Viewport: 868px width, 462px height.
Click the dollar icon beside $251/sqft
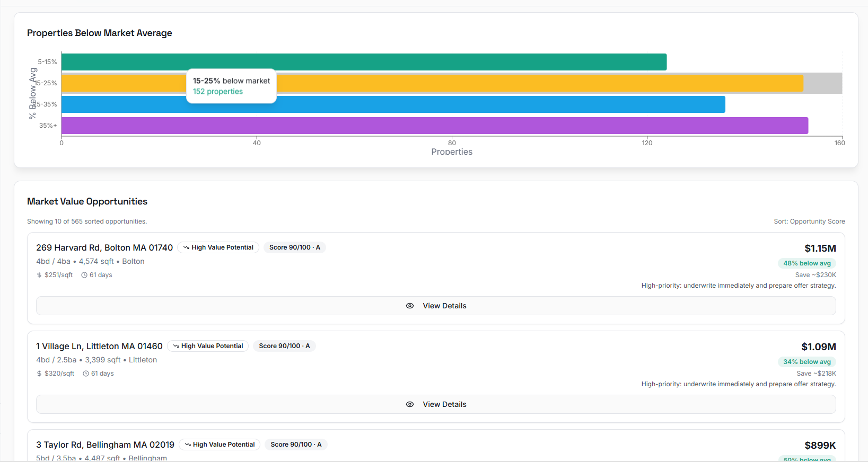coord(39,275)
